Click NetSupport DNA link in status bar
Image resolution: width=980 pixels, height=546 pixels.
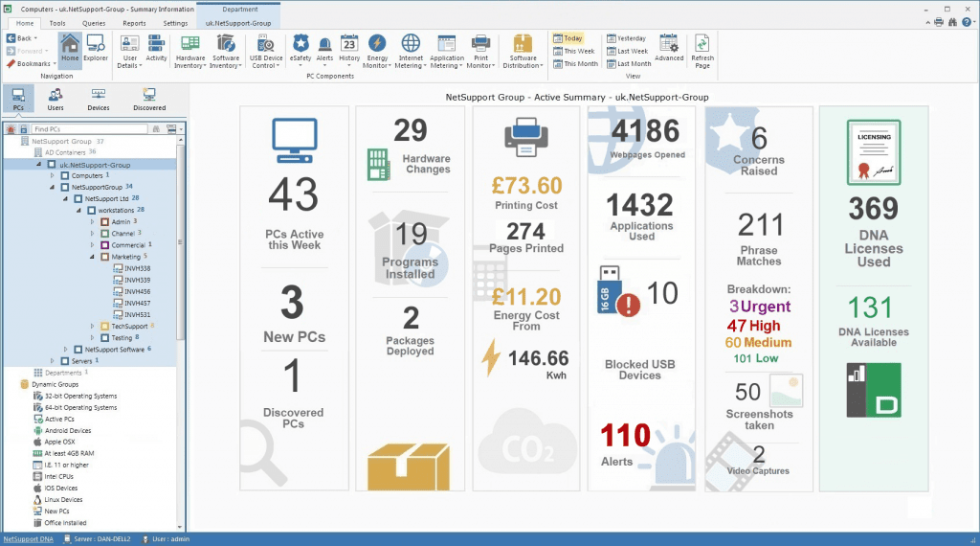(x=28, y=539)
